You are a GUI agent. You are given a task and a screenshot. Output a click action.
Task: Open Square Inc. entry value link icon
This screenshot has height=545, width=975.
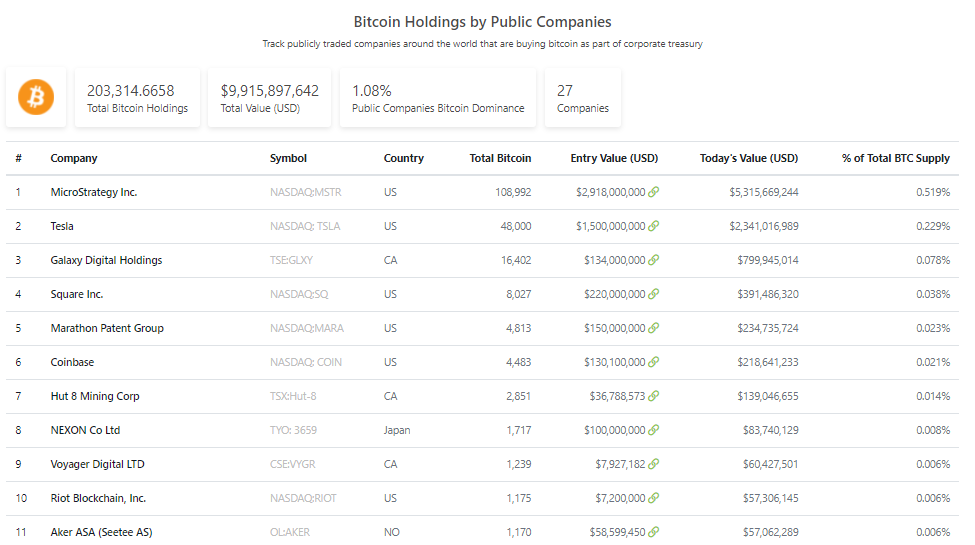(x=654, y=294)
